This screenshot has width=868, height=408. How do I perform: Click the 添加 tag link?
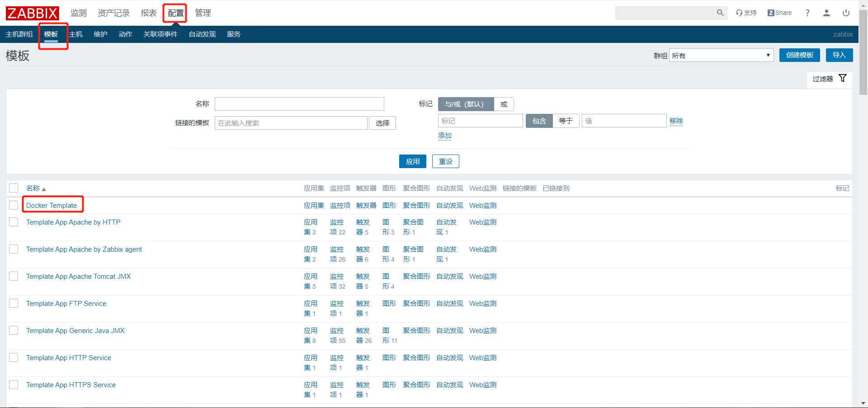(445, 136)
